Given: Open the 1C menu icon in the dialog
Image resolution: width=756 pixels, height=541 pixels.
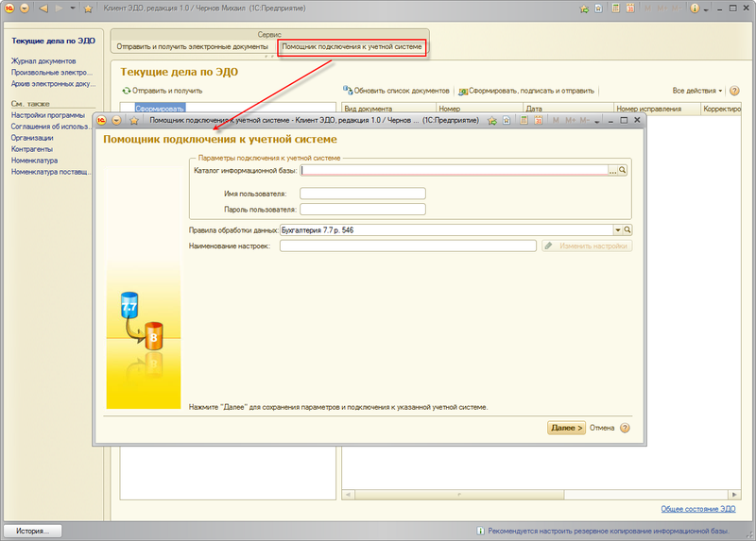Looking at the screenshot, I should tap(101, 121).
